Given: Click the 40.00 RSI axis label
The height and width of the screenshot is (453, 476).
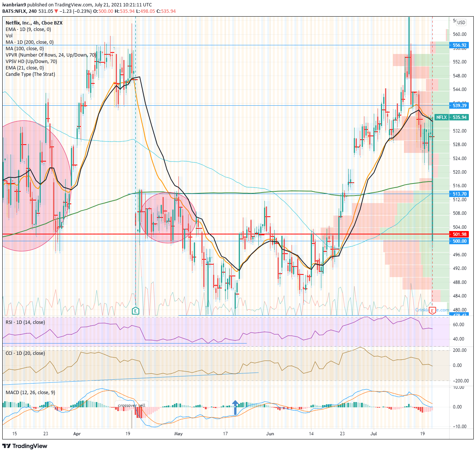Looking at the screenshot, I should coord(458,339).
